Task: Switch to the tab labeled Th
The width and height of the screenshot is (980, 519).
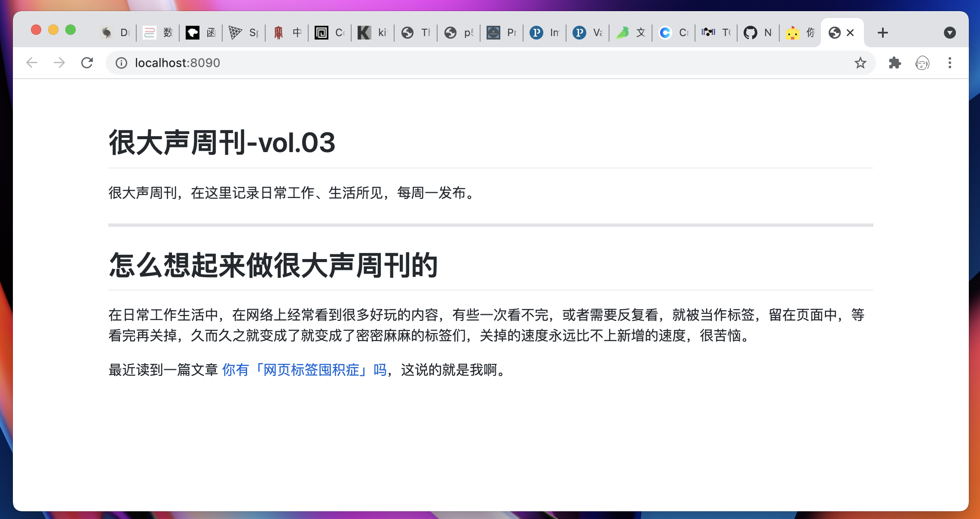Action: click(x=416, y=33)
